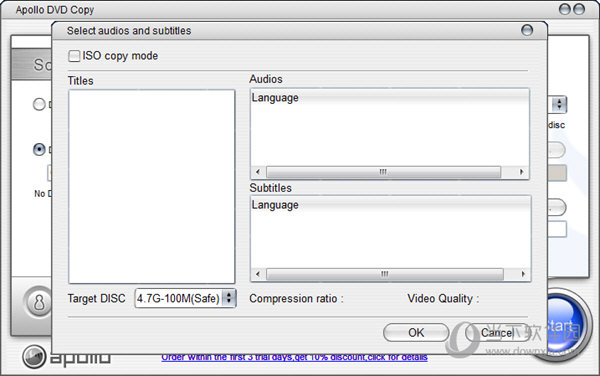Click the Titles list box
The width and height of the screenshot is (600, 376).
(x=152, y=186)
